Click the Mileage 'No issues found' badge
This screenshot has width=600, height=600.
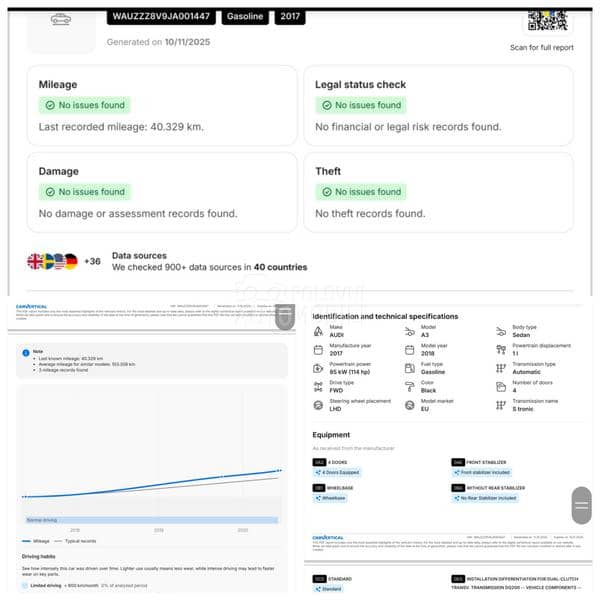[84, 105]
